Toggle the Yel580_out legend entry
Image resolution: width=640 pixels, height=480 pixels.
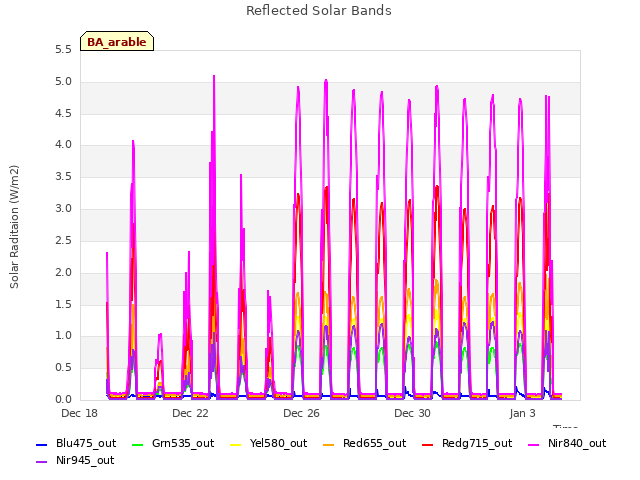tap(269, 444)
